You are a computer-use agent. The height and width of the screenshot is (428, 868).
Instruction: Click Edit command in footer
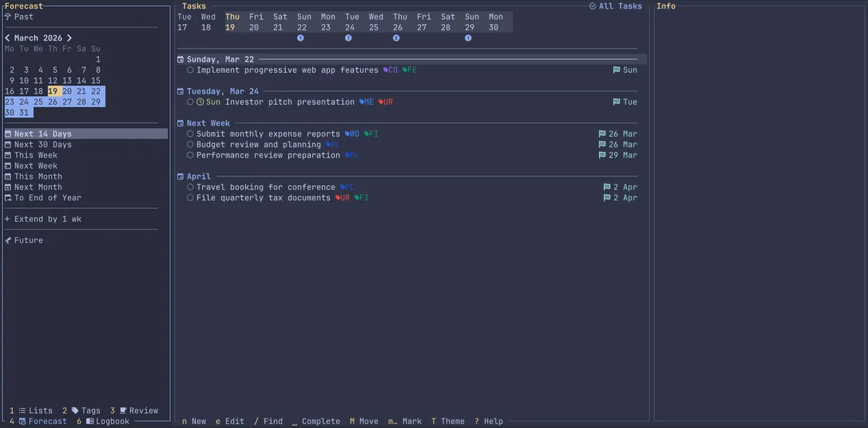230,421
